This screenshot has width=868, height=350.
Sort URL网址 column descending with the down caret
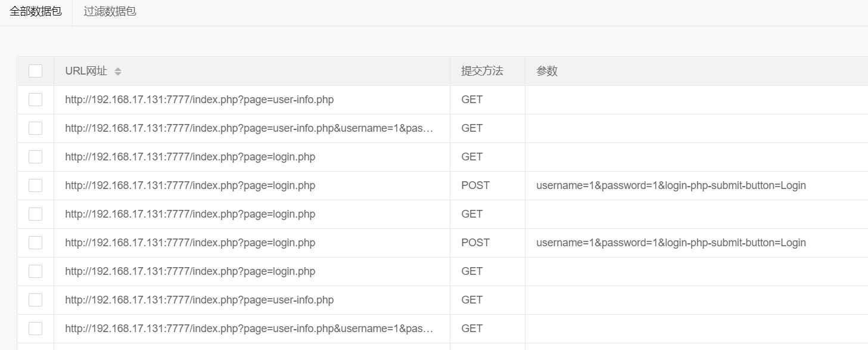coord(118,74)
